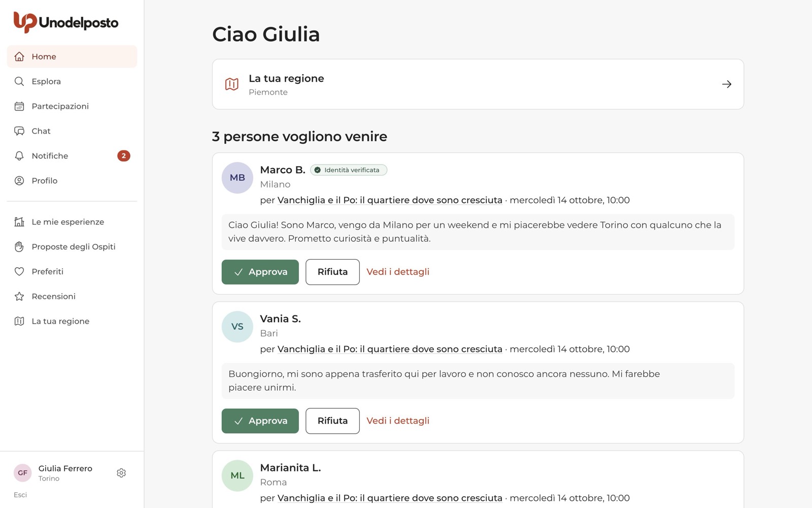Click the Chat bubble icon
Screen dimensions: 812x508
click(19, 131)
